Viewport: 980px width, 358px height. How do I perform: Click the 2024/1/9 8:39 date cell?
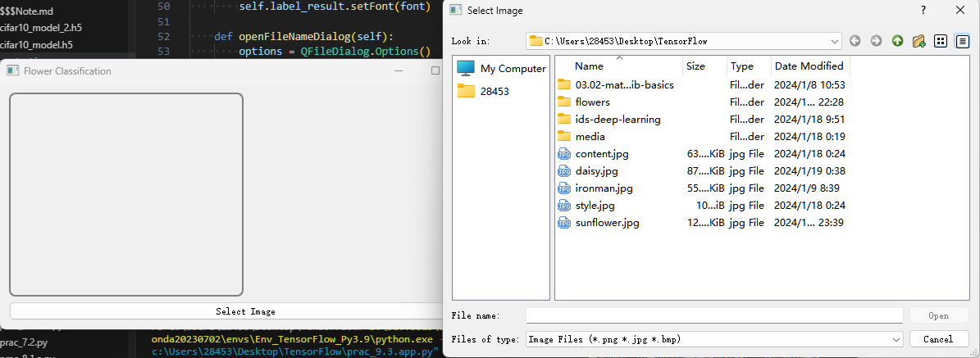pos(806,188)
